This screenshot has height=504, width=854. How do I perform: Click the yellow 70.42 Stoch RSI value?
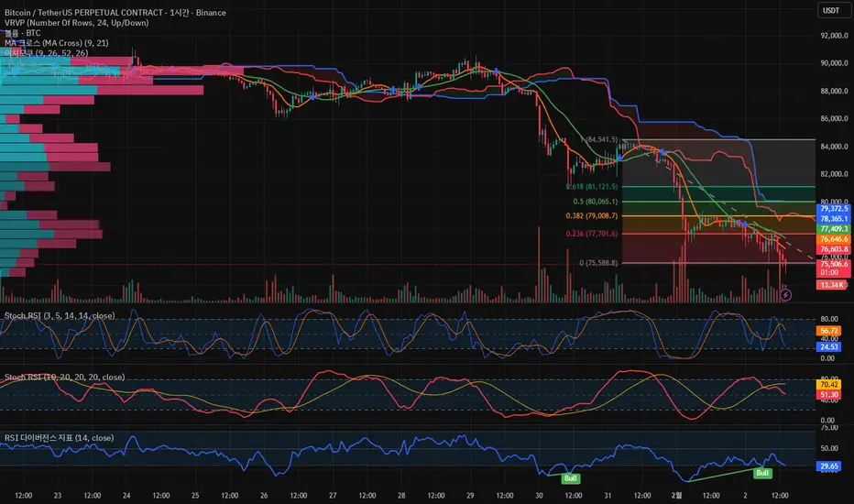click(828, 385)
